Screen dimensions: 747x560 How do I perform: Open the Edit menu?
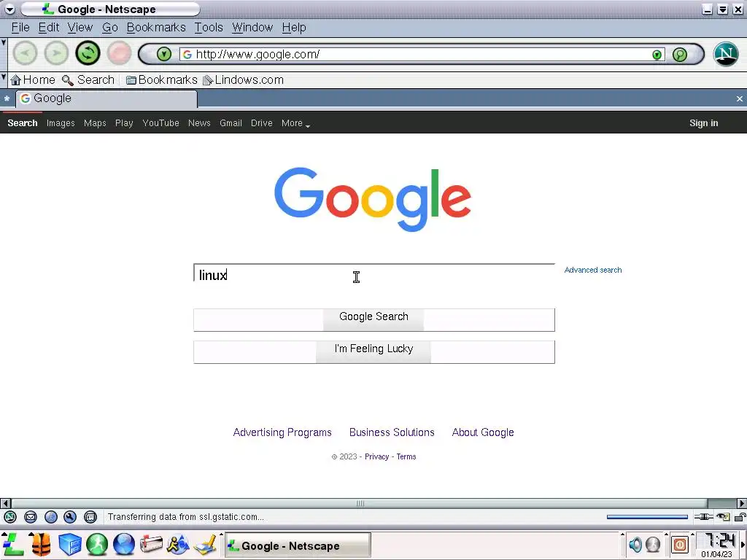pyautogui.click(x=49, y=28)
